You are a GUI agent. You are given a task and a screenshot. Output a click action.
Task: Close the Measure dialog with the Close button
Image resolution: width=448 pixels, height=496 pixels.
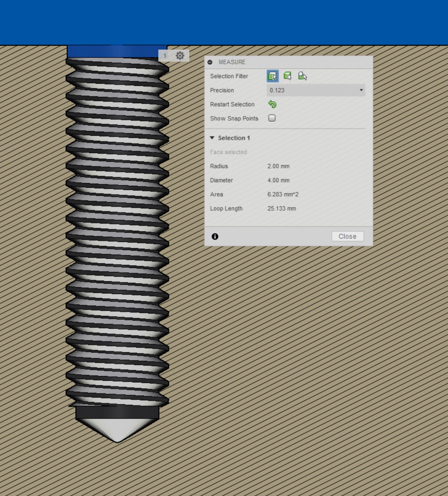[348, 236]
